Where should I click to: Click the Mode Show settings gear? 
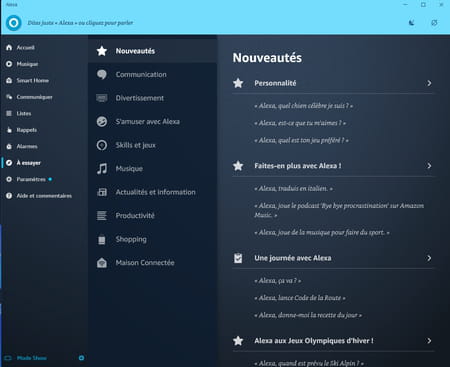coord(81,358)
